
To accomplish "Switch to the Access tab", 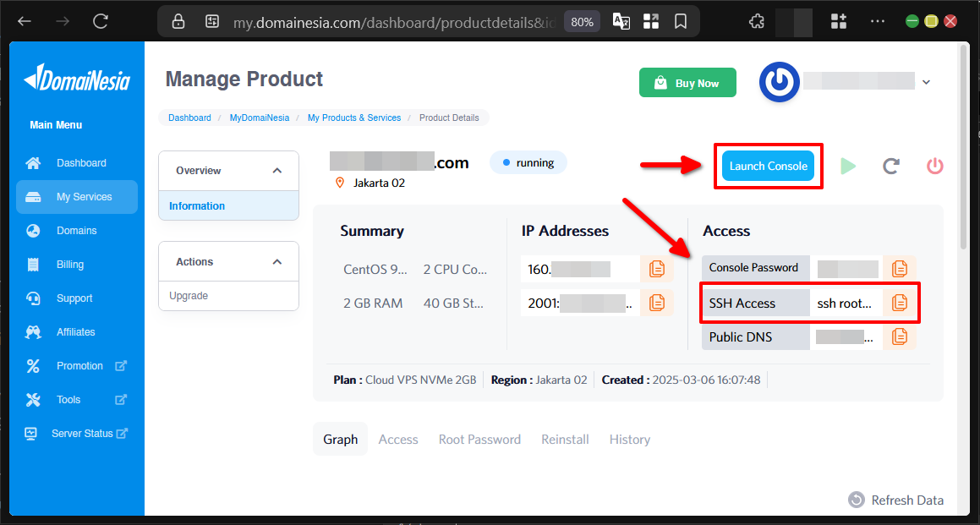I will (398, 439).
